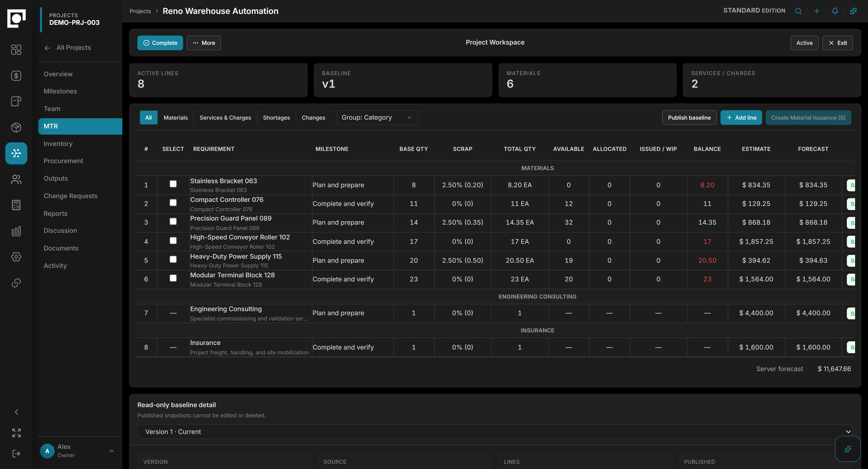The width and height of the screenshot is (868, 469).
Task: Go back to All Projects
Action: point(68,48)
